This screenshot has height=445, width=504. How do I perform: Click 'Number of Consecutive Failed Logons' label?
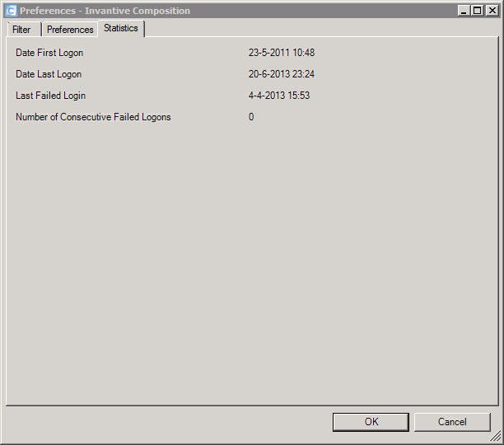pyautogui.click(x=93, y=117)
